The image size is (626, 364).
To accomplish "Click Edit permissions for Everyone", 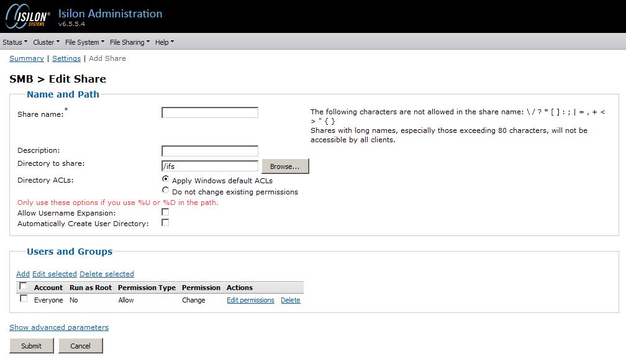I will [250, 300].
